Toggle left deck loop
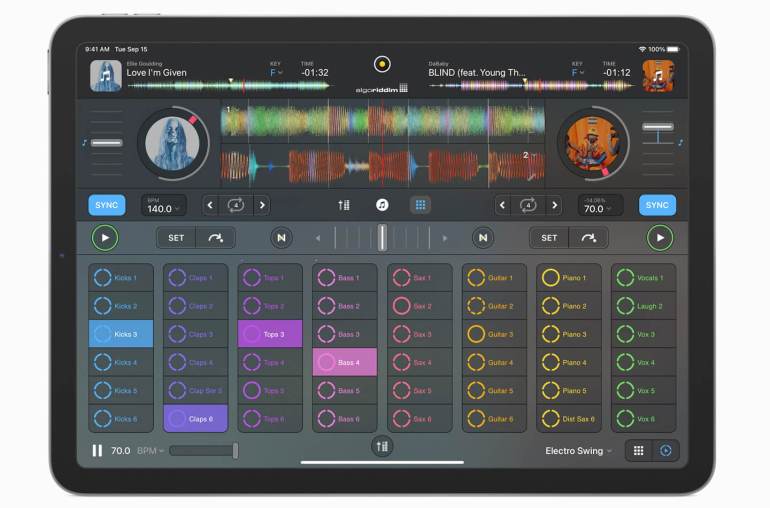 click(x=236, y=205)
